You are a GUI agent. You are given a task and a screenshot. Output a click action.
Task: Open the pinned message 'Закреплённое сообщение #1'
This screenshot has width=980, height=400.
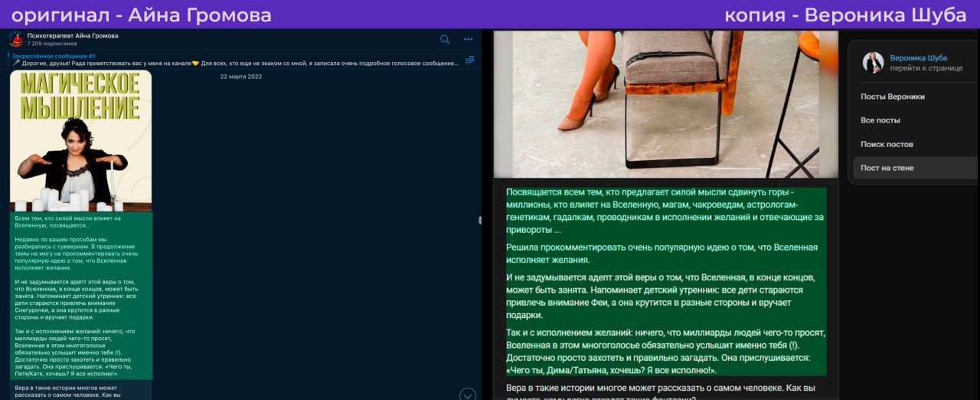coord(230,60)
